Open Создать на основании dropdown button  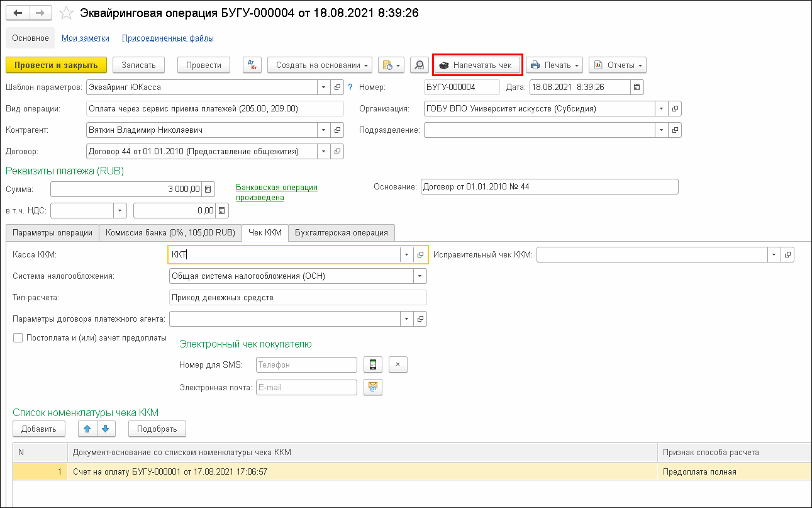point(320,65)
